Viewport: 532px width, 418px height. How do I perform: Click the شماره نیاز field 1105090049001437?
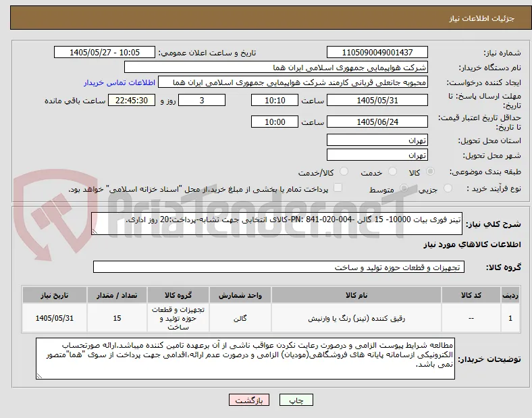377,52
